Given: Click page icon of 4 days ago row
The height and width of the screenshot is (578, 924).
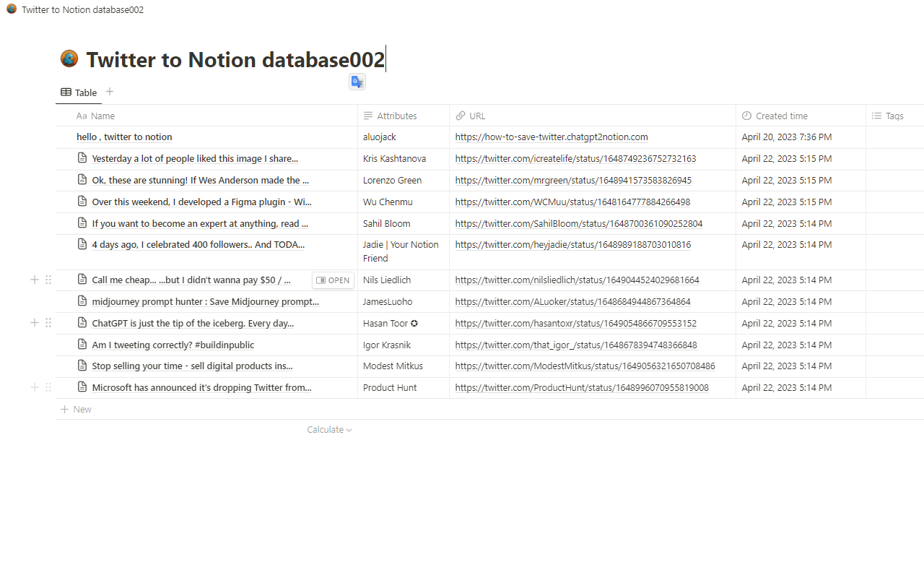Looking at the screenshot, I should tap(82, 244).
